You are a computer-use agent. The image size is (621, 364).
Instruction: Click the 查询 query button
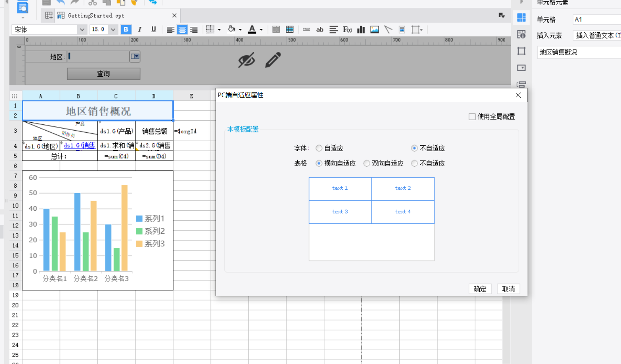pos(104,74)
